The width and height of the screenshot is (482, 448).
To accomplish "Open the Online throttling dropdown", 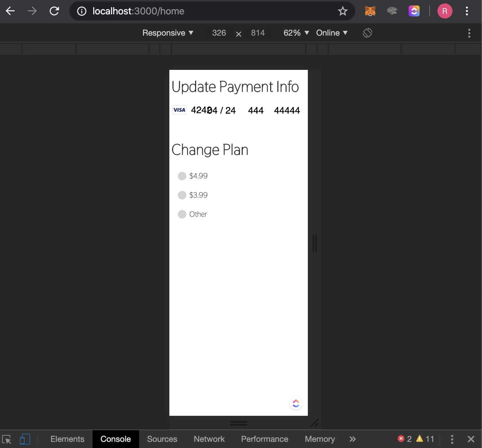I will (x=332, y=33).
